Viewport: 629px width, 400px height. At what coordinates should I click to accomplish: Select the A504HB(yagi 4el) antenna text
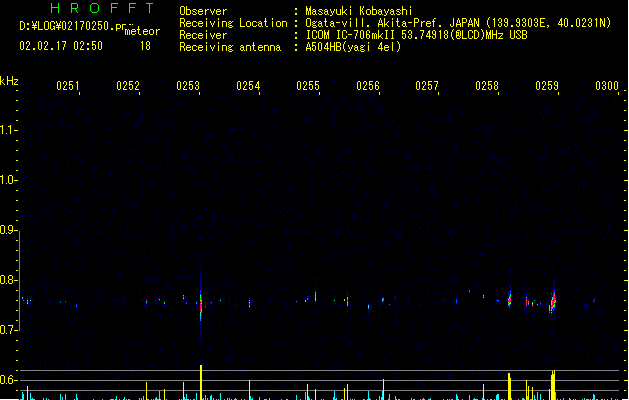click(353, 47)
